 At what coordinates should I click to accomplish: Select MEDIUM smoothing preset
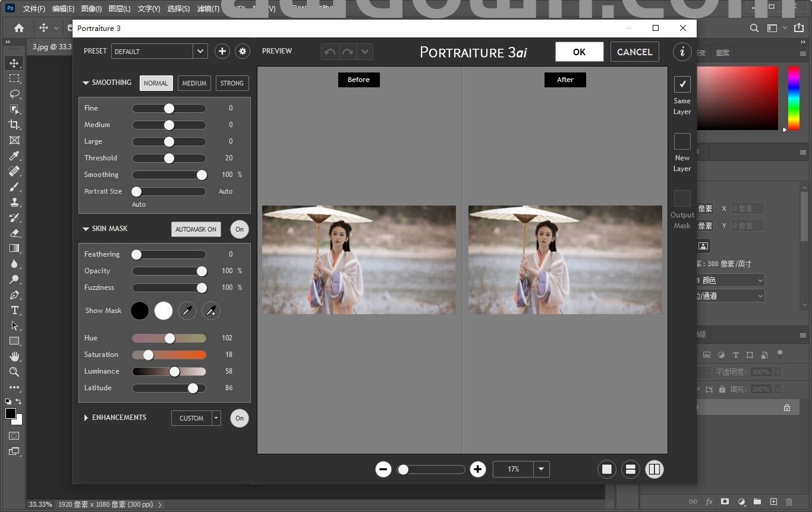click(x=194, y=83)
